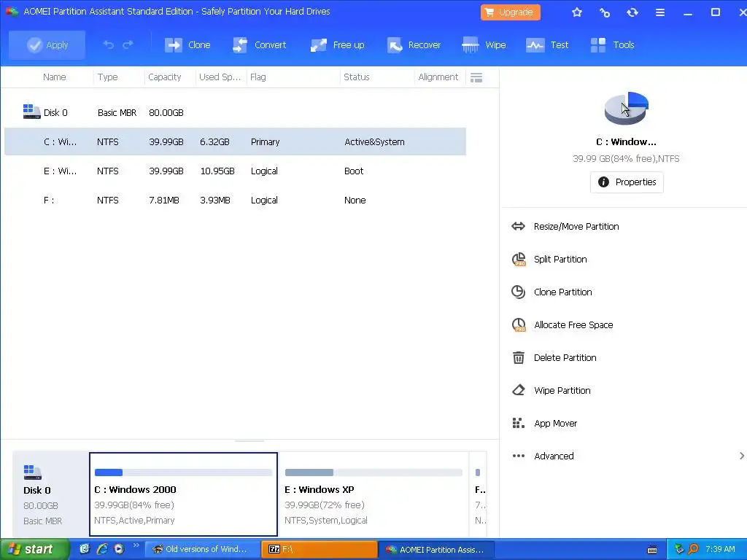Image resolution: width=747 pixels, height=560 pixels.
Task: Click the Status column header
Action: click(x=356, y=77)
